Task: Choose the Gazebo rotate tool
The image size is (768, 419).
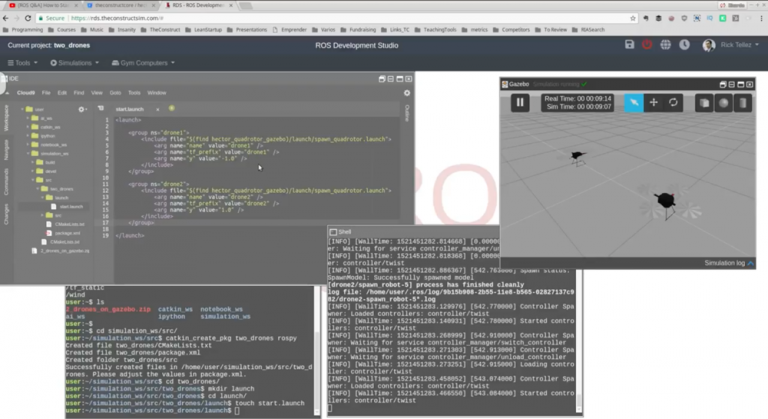Action: (x=673, y=103)
